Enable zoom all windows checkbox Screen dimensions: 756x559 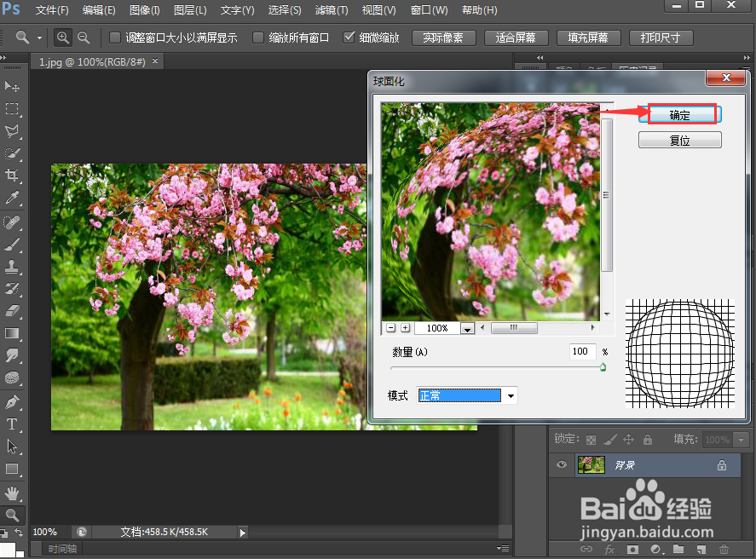point(258,37)
